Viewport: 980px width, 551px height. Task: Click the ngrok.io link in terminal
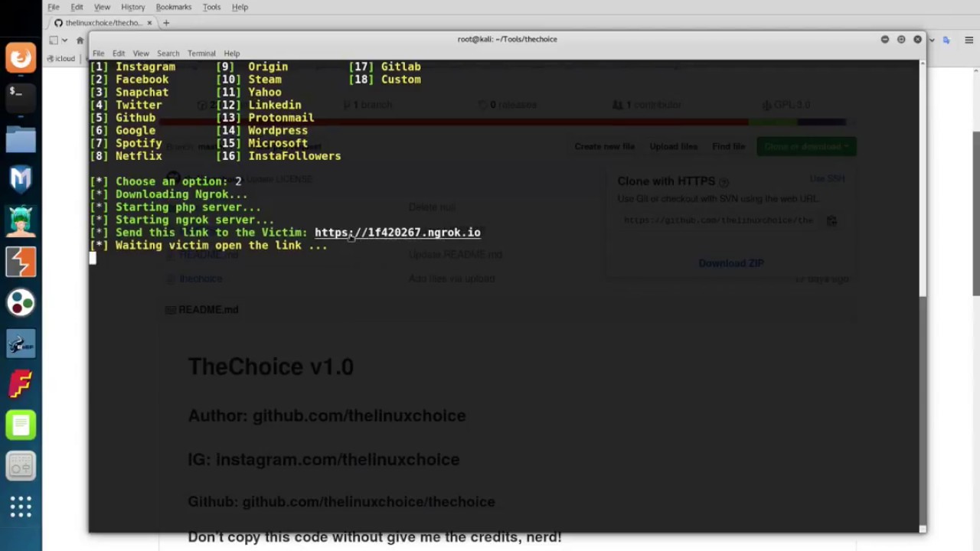(397, 233)
